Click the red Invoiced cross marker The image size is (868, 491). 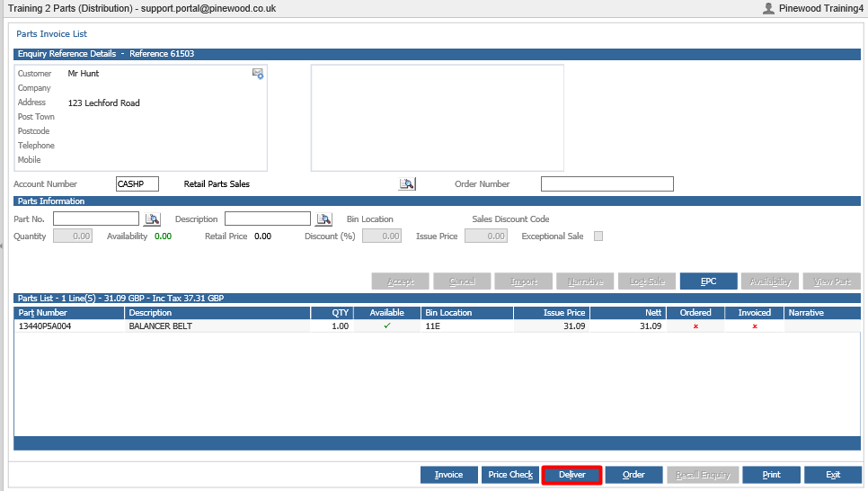tap(755, 326)
